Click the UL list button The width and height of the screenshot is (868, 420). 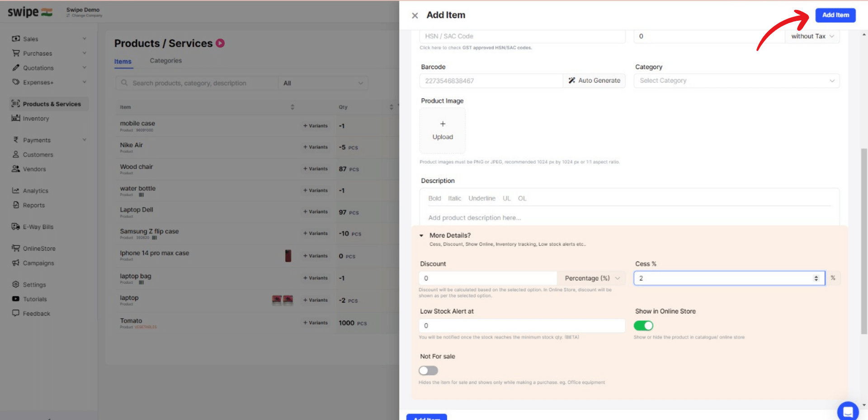click(507, 198)
